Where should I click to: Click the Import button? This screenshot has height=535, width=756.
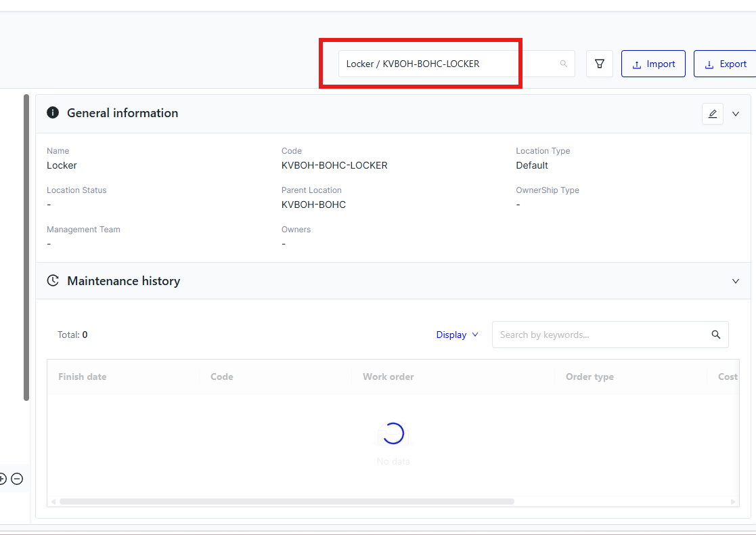653,64
